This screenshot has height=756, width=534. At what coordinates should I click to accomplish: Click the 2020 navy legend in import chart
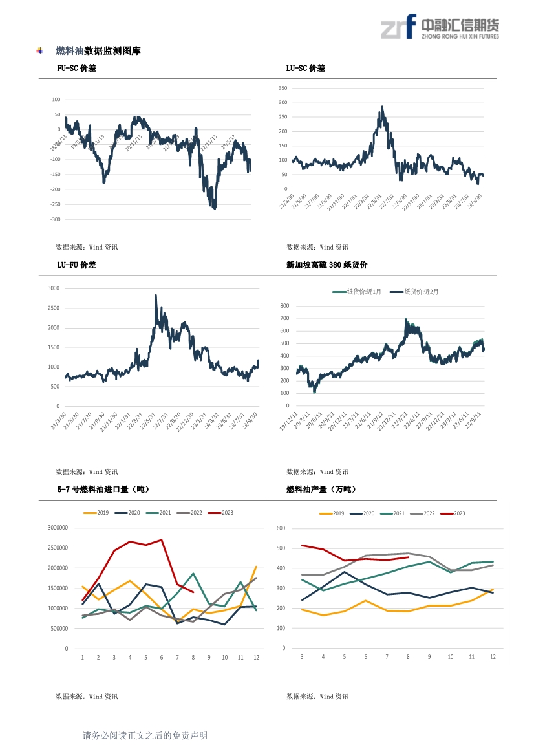(x=127, y=513)
